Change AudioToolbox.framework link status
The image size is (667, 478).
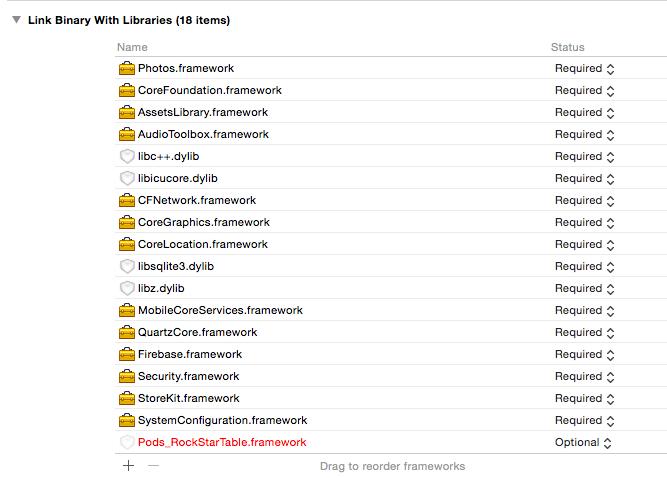(584, 134)
